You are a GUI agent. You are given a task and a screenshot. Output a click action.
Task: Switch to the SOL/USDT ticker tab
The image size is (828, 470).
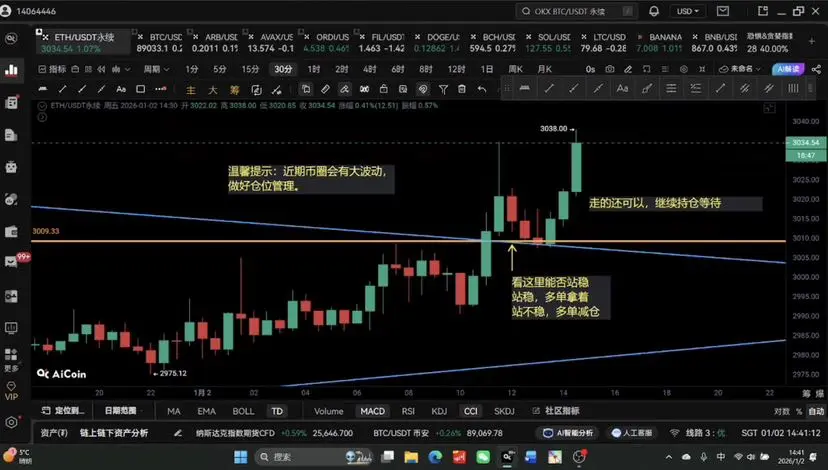548,42
